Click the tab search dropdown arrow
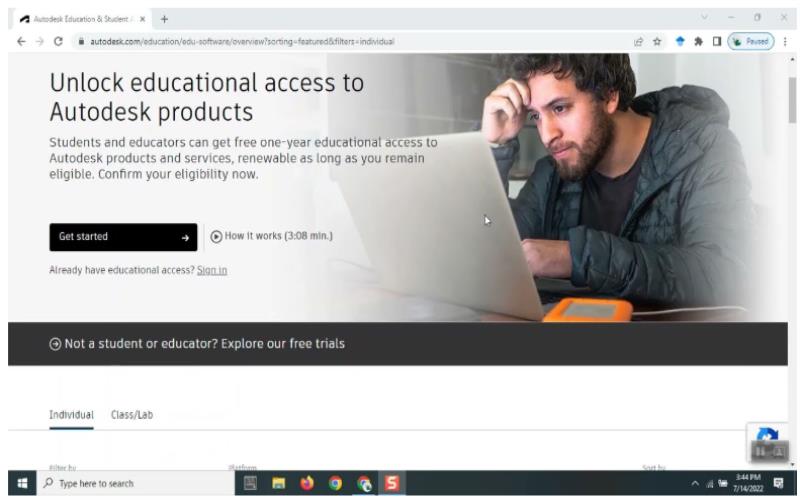The image size is (800, 500). click(x=705, y=18)
